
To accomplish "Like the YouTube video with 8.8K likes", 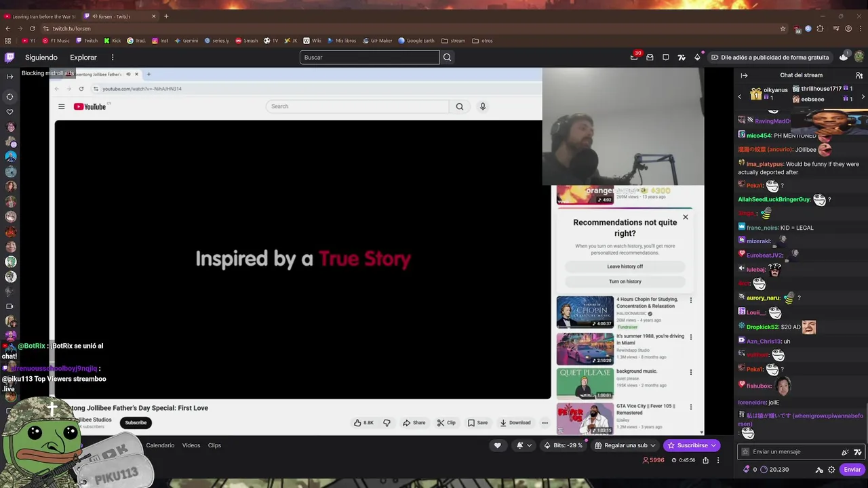I will (x=363, y=422).
